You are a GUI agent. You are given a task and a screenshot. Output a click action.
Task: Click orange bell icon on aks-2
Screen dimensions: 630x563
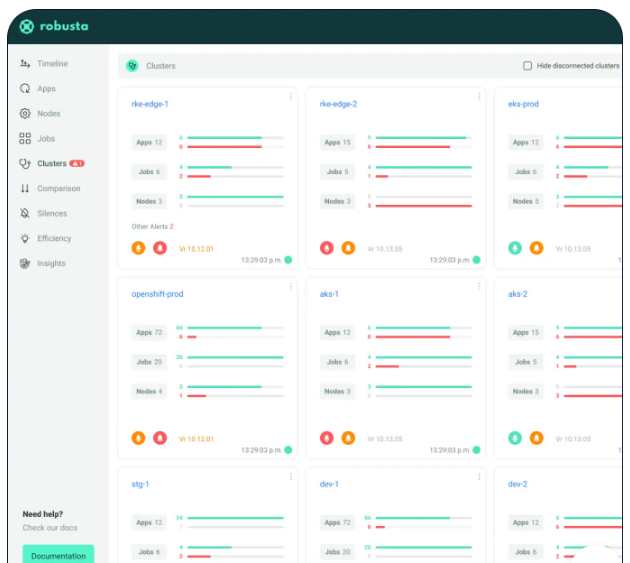click(x=536, y=438)
